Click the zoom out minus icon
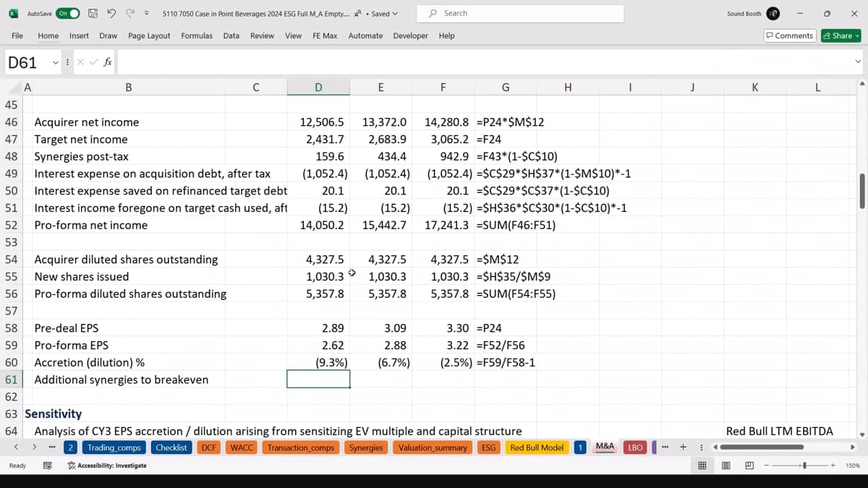 (x=767, y=466)
